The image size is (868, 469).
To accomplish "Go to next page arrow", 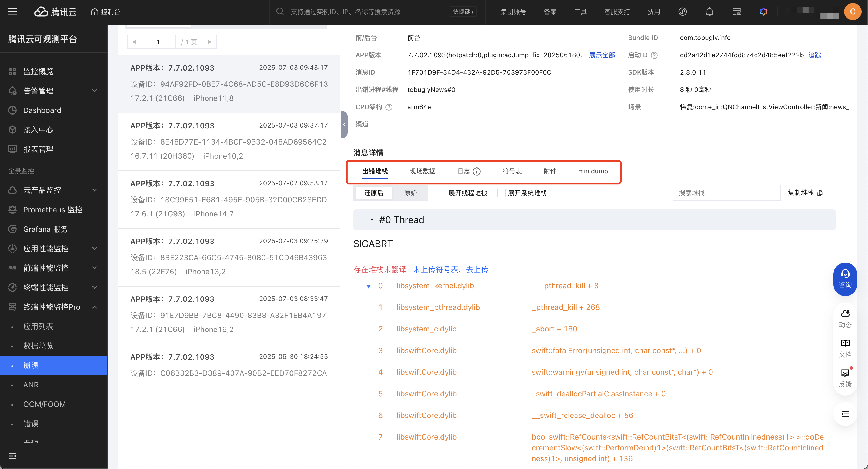I will (210, 42).
